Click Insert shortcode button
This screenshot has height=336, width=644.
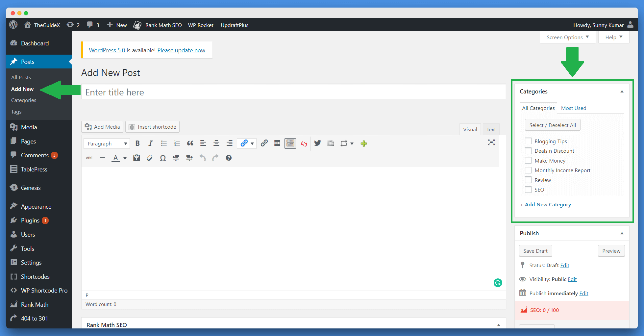(152, 127)
